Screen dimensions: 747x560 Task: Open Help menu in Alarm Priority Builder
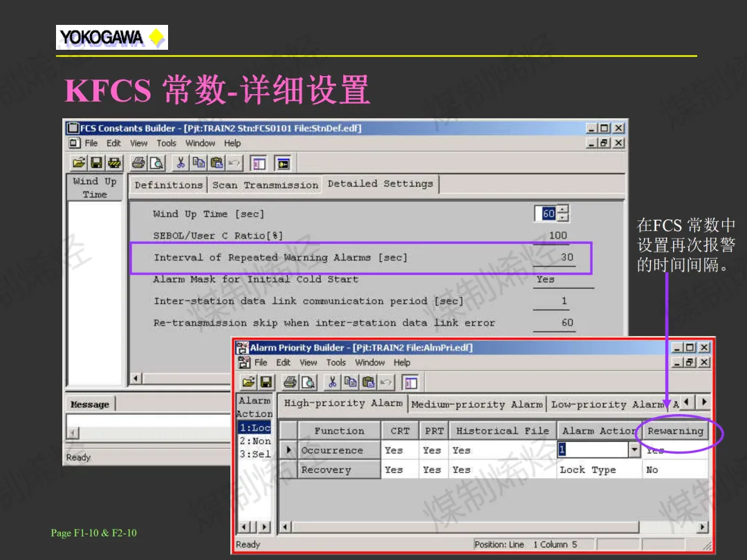[x=402, y=363]
